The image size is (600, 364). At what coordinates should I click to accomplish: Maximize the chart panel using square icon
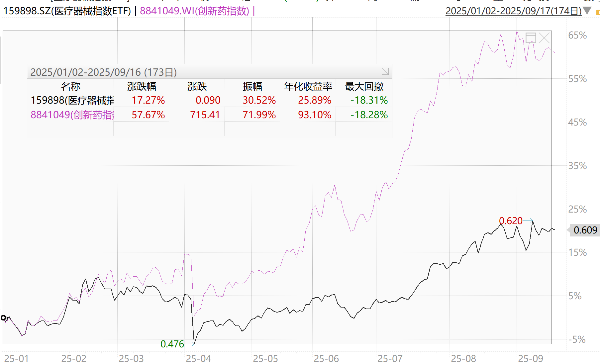[531, 38]
